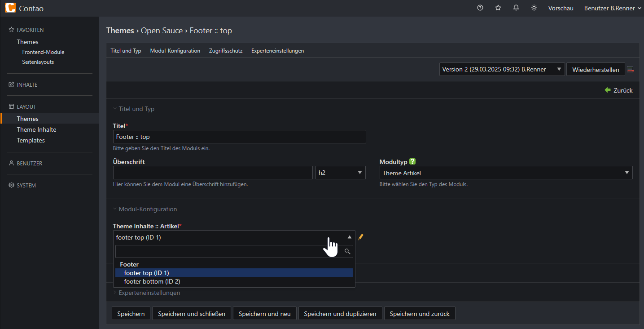This screenshot has height=329, width=644.
Task: Jump to Titel und Typ tab
Action: click(x=126, y=51)
